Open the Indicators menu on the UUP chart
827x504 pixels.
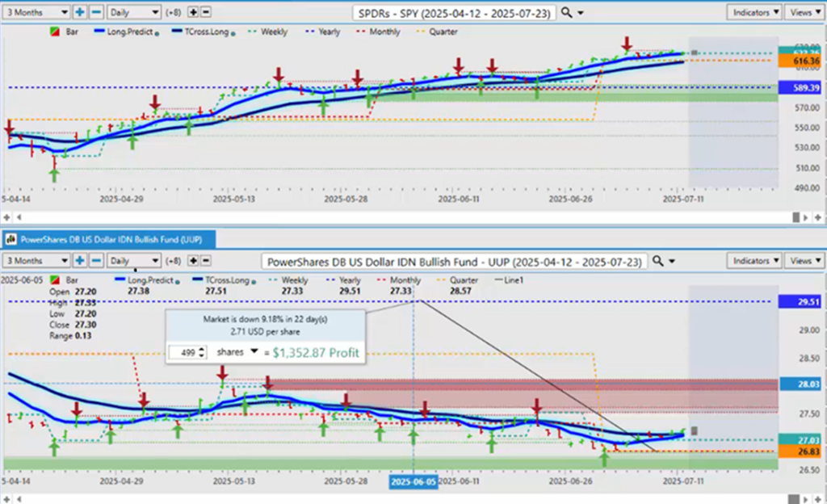(x=754, y=261)
